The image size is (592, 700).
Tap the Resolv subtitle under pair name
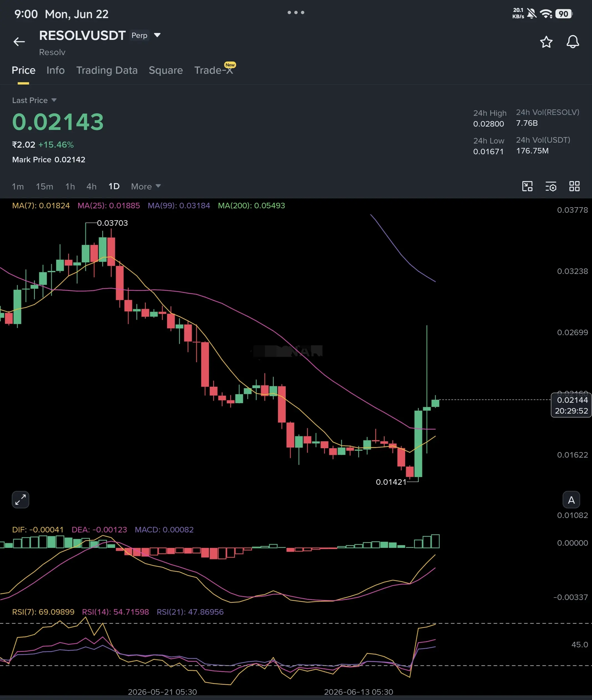[52, 52]
